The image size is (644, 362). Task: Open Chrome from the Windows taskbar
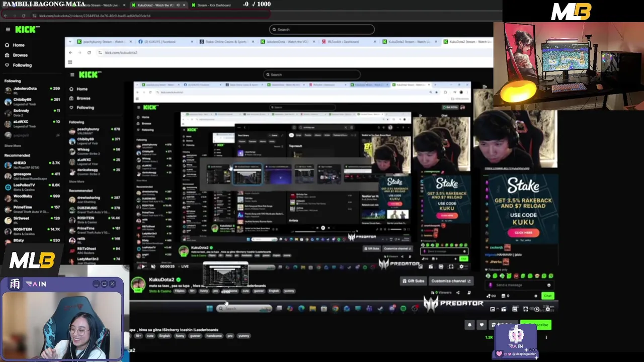click(336, 309)
